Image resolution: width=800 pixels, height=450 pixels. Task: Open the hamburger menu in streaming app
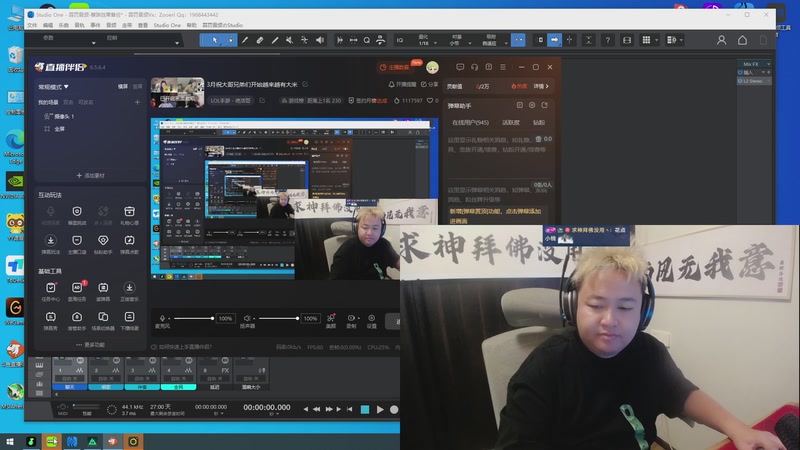pos(503,67)
